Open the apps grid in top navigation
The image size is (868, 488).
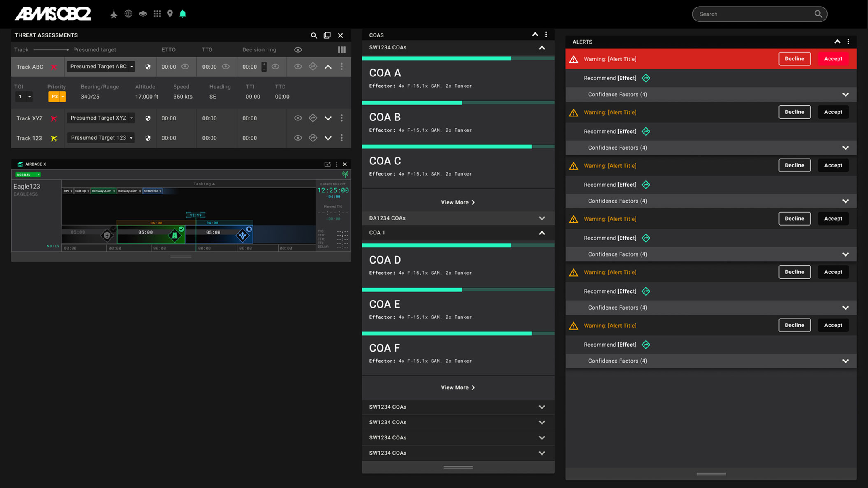pyautogui.click(x=157, y=14)
